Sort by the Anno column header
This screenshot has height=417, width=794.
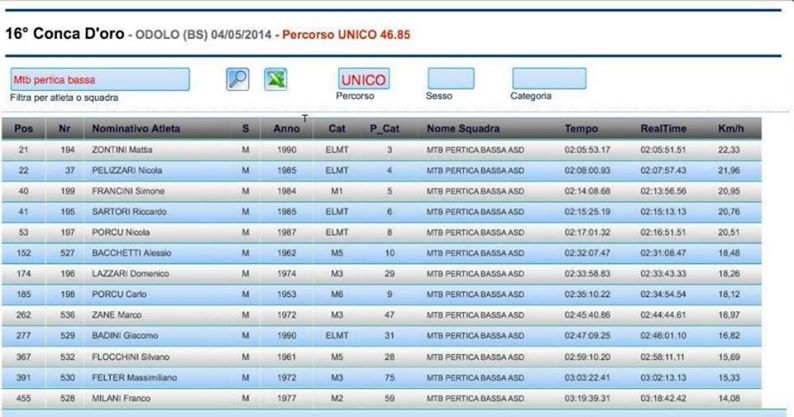coord(286,129)
